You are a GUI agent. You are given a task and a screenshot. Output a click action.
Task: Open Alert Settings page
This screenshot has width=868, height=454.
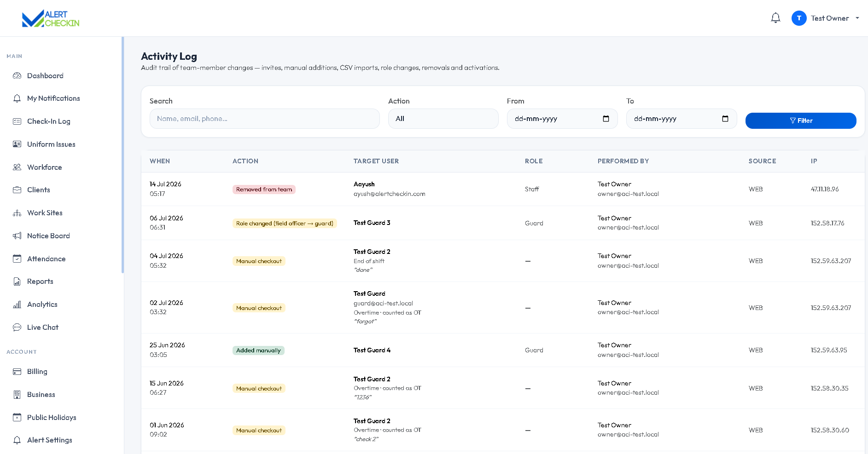pos(50,440)
